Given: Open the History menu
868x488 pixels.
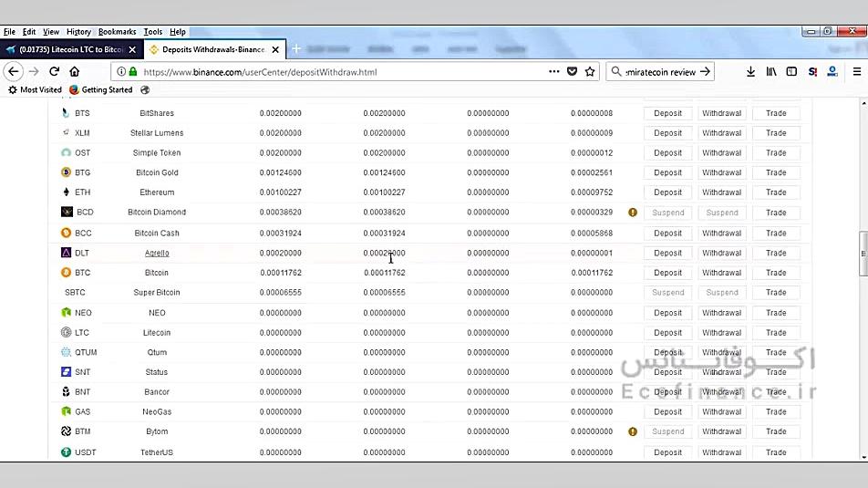Looking at the screenshot, I should tap(78, 32).
